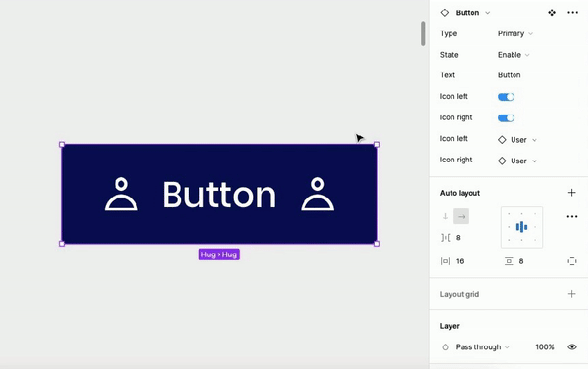The width and height of the screenshot is (588, 369).
Task: Click the horizontal padding icon beside 16
Action: [445, 261]
